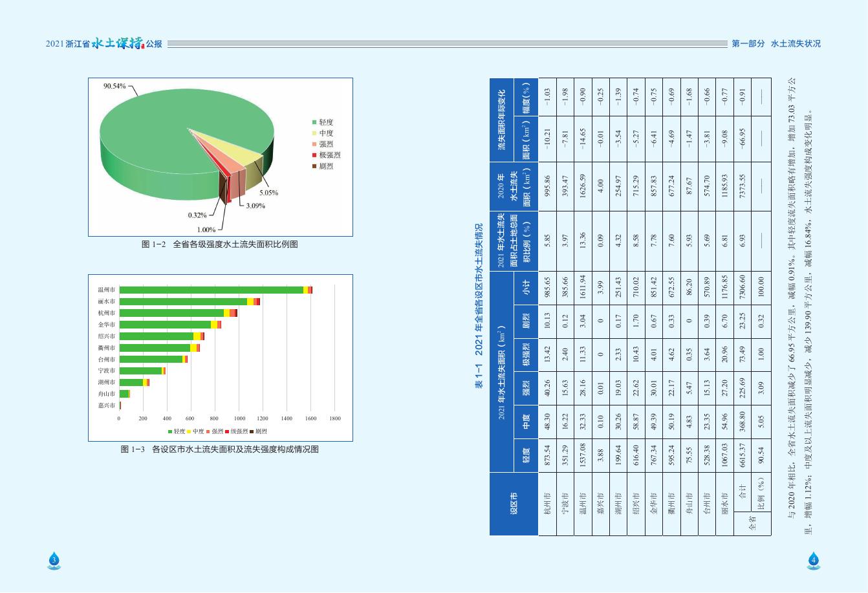
Task: Click the page 3 water droplet icon
Action: pos(54,560)
